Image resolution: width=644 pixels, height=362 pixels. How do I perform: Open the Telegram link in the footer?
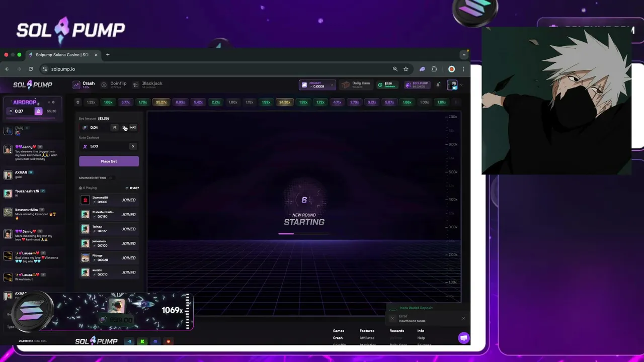click(x=129, y=341)
